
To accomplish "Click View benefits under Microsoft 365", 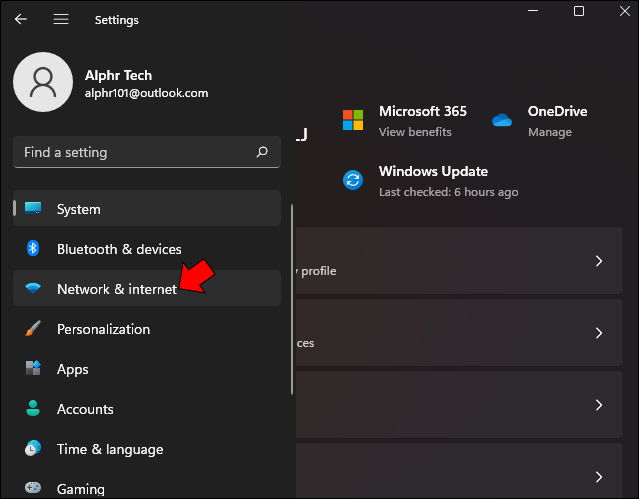I will point(415,132).
